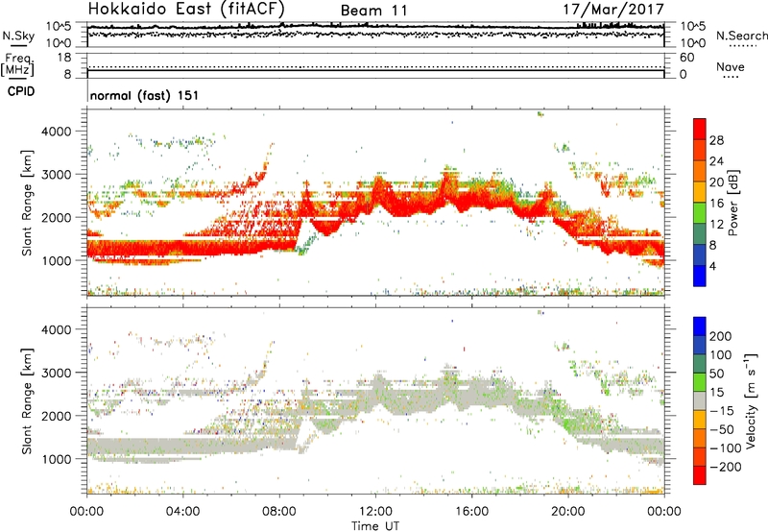Pick the bright blue top velocity colorbar segment
This screenshot has height=532, width=768.
pyautogui.click(x=700, y=326)
